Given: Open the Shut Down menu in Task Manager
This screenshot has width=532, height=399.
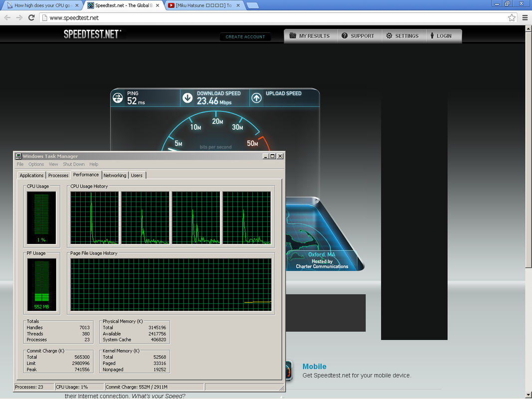Looking at the screenshot, I should pos(74,164).
